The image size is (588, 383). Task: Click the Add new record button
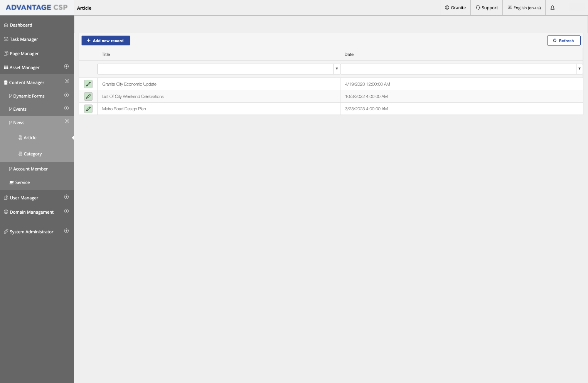point(106,40)
